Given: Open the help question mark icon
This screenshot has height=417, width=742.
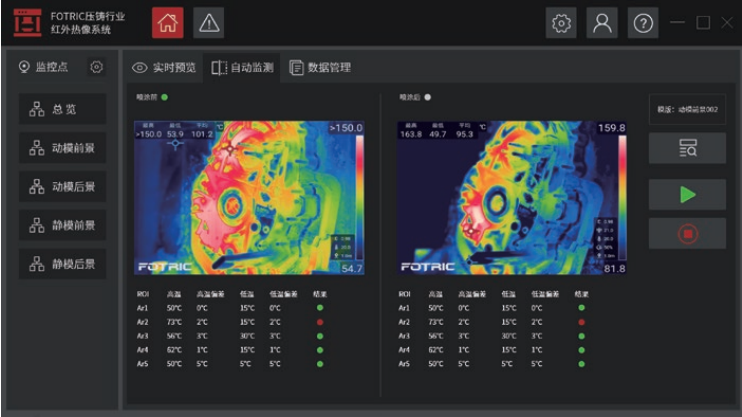Looking at the screenshot, I should point(643,23).
